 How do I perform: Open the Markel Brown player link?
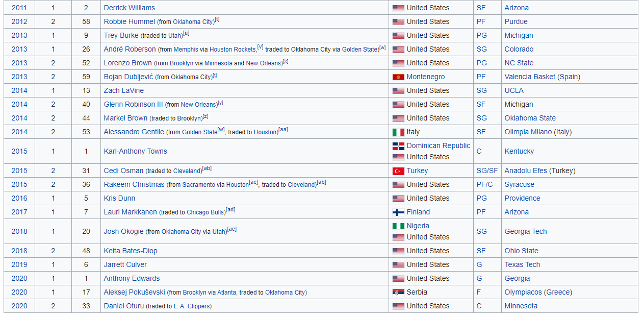(x=126, y=118)
